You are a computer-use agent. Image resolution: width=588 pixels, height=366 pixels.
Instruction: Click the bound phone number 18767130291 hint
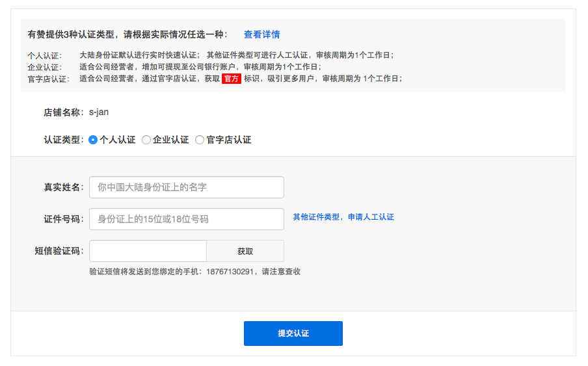pyautogui.click(x=230, y=272)
